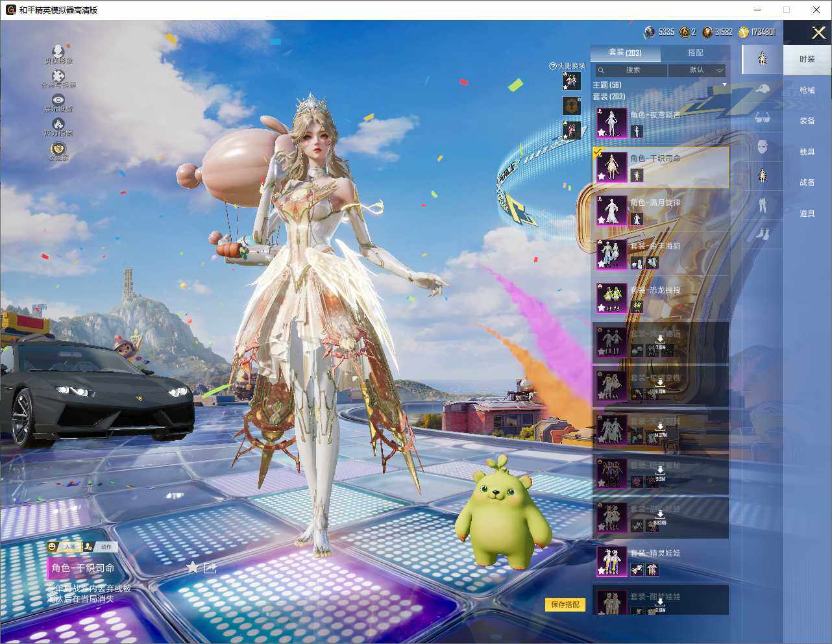Switch to the 搭配 tab
This screenshot has height=644, width=832.
pyautogui.click(x=695, y=53)
